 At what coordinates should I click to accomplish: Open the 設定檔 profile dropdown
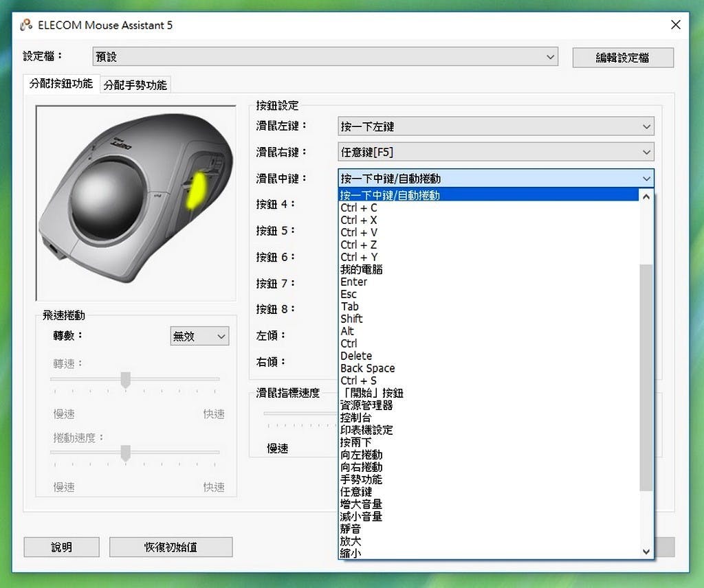point(324,58)
